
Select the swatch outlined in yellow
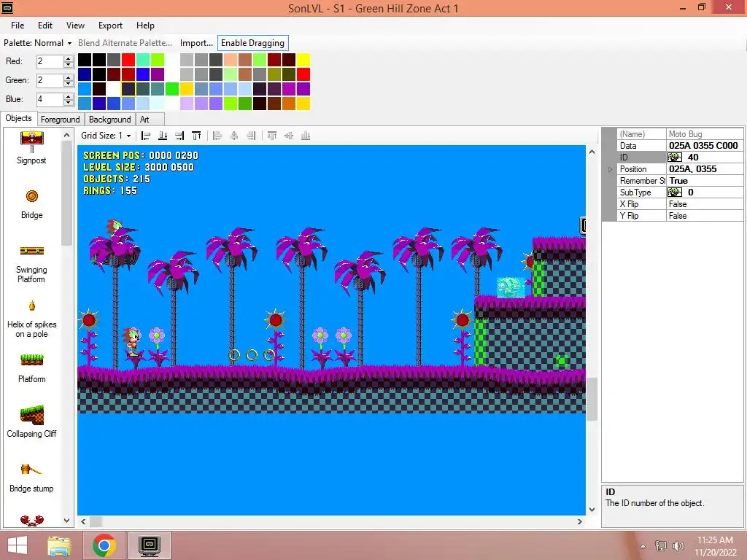tap(128, 89)
